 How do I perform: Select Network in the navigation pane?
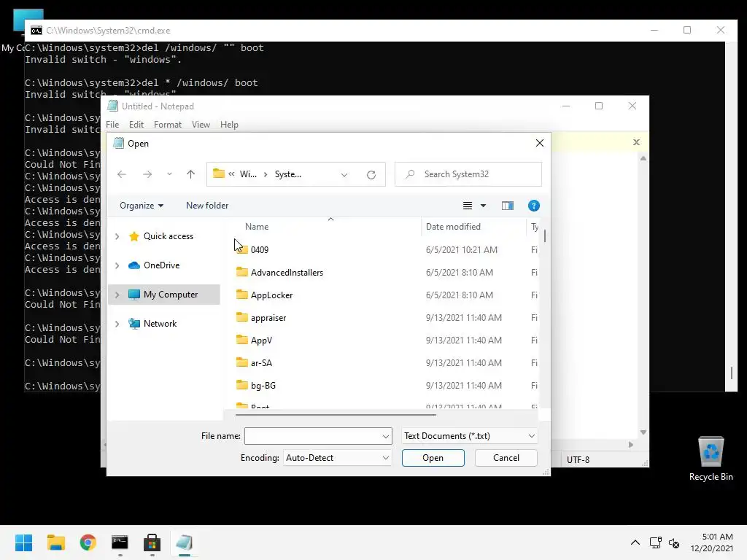[x=160, y=324]
